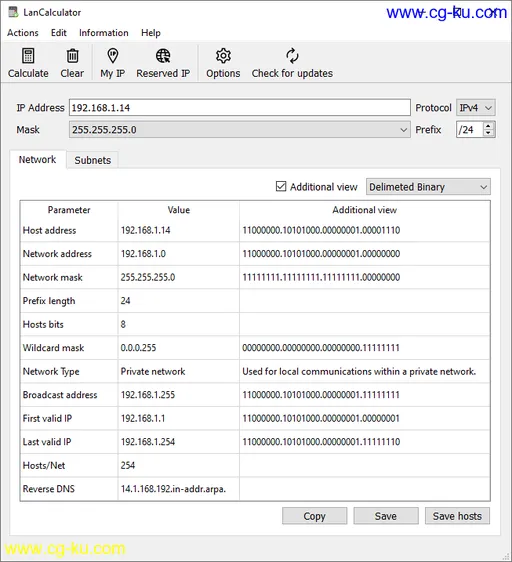The image size is (512, 562).
Task: Click the Network Type parameter cell
Action: pyautogui.click(x=69, y=371)
